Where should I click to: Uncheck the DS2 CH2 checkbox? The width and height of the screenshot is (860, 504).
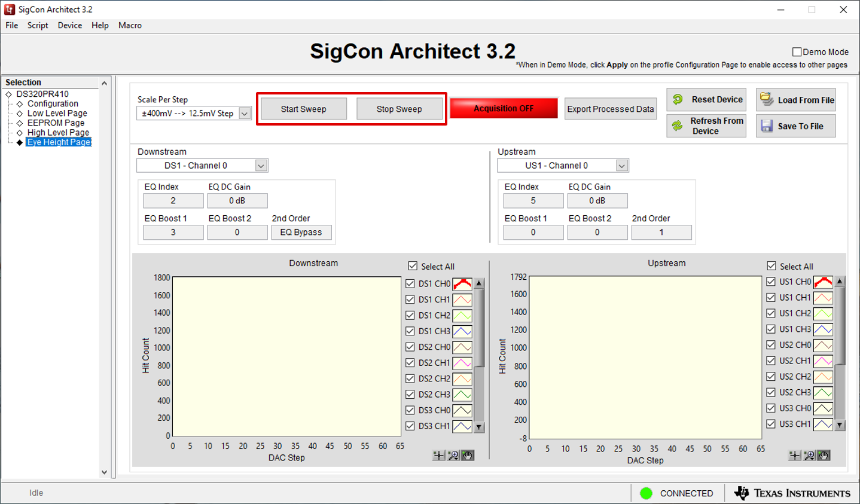[410, 378]
